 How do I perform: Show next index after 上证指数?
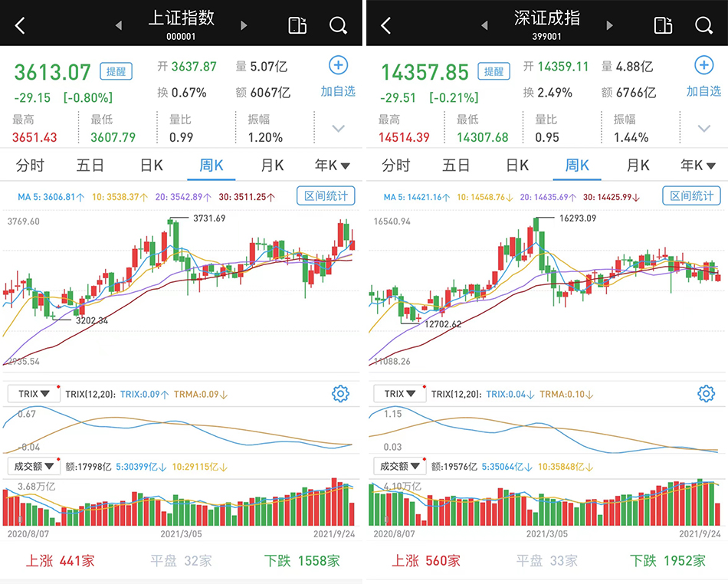[x=244, y=25]
